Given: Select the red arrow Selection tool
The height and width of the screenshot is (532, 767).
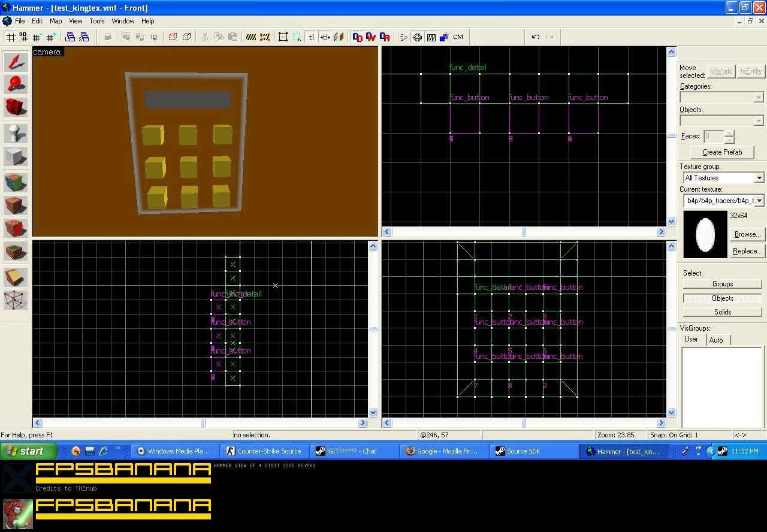Looking at the screenshot, I should pyautogui.click(x=16, y=62).
